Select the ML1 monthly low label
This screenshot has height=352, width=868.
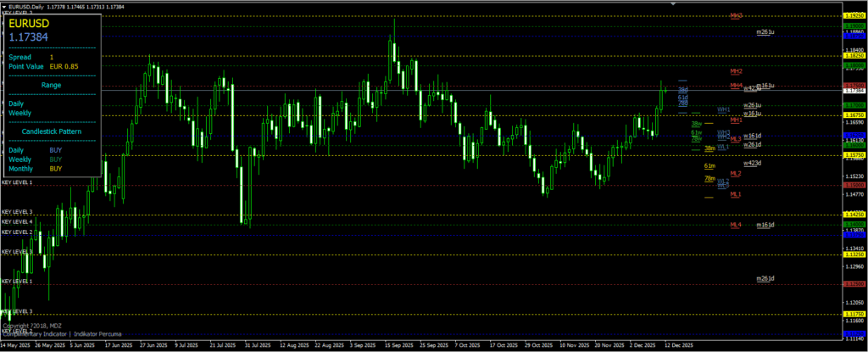736,194
